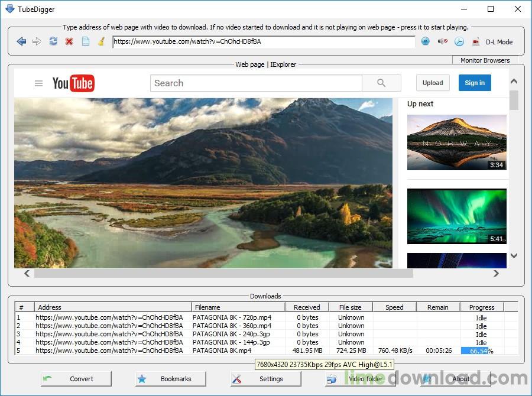Select the PATAGONIA 8K - 720p.mp4 download
Screen dimensions: 532x396
tap(267, 317)
